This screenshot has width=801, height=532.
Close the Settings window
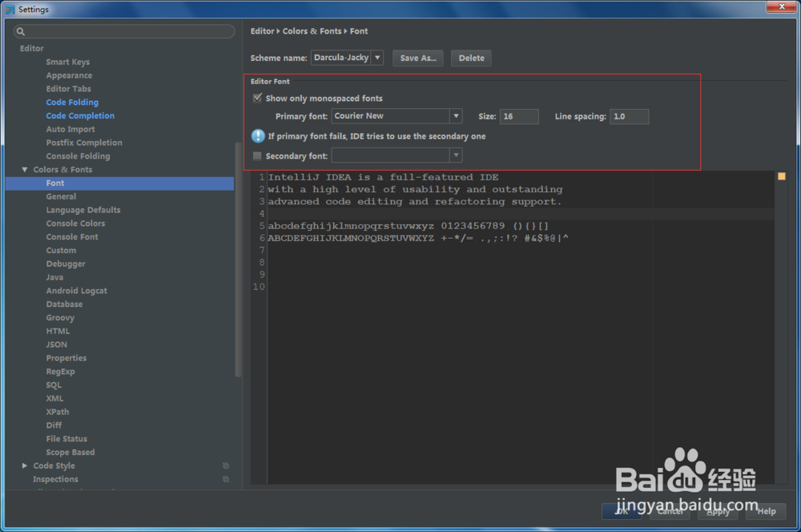tap(782, 6)
